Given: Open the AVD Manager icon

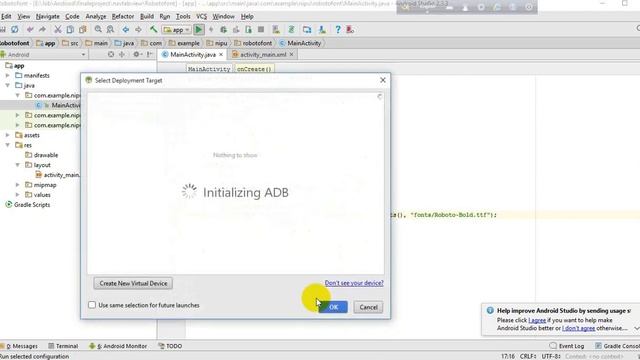Looking at the screenshot, I should pos(276,29).
